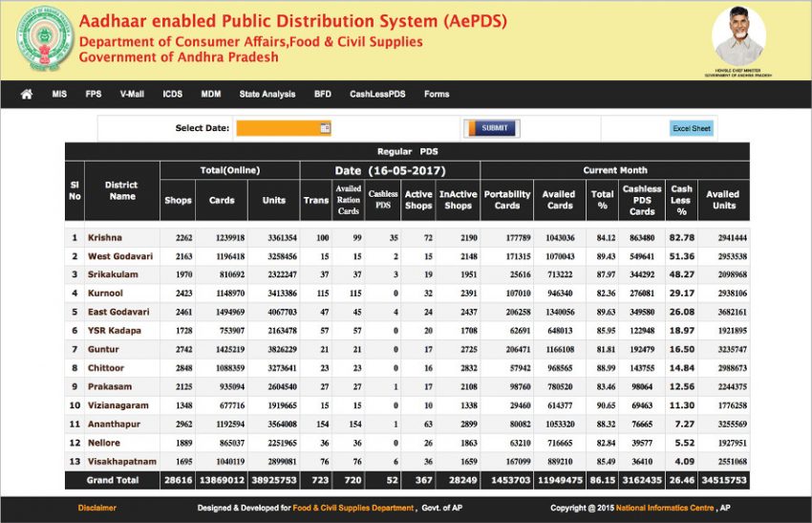This screenshot has width=812, height=523.
Task: Open the ICDS menu
Action: (x=173, y=95)
